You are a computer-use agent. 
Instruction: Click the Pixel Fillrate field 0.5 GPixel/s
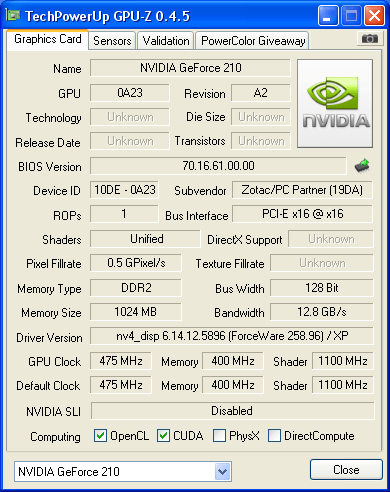click(x=136, y=263)
